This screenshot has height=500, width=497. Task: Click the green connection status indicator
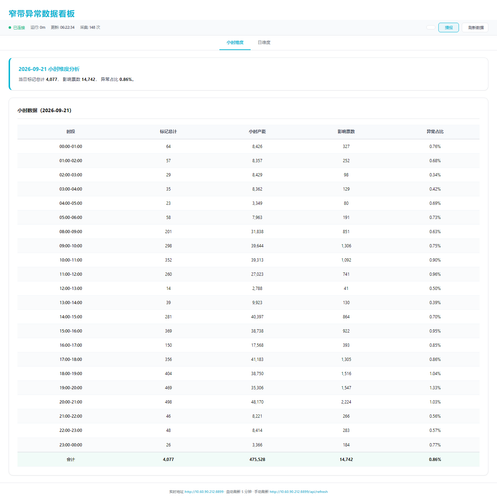[x=17, y=28]
